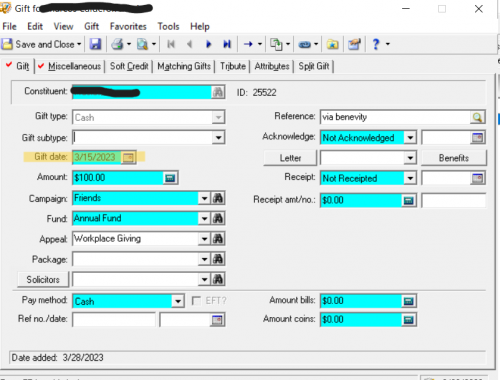
Task: Open the Gift menu
Action: [x=91, y=26]
